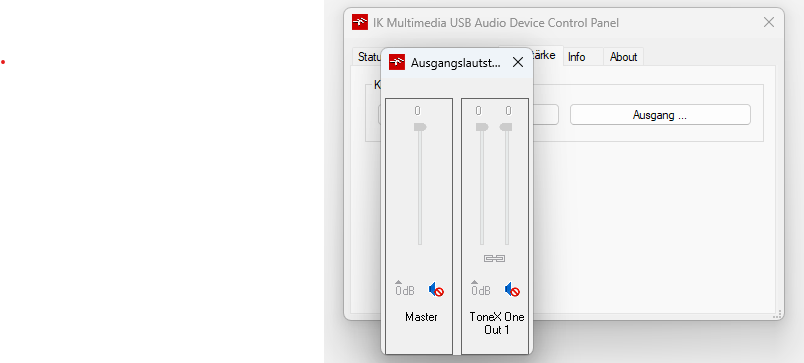Toggle the ToneX stereo channel link icon
The width and height of the screenshot is (804, 363).
495,258
